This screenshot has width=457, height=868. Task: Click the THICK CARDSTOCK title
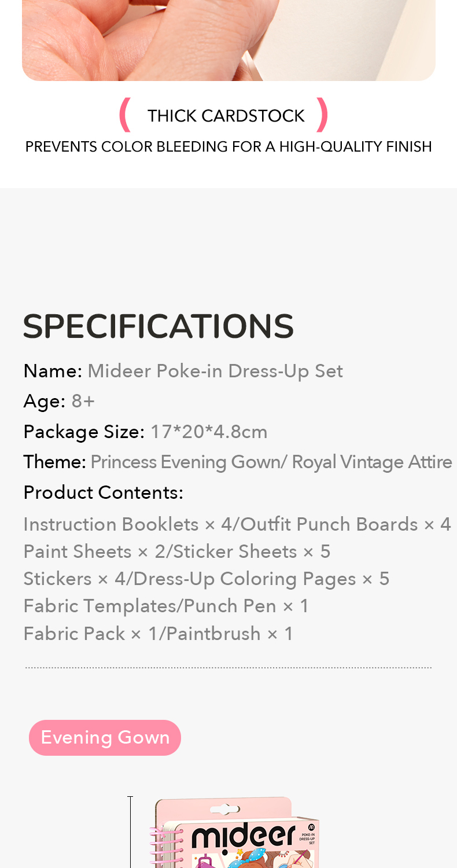(226, 116)
